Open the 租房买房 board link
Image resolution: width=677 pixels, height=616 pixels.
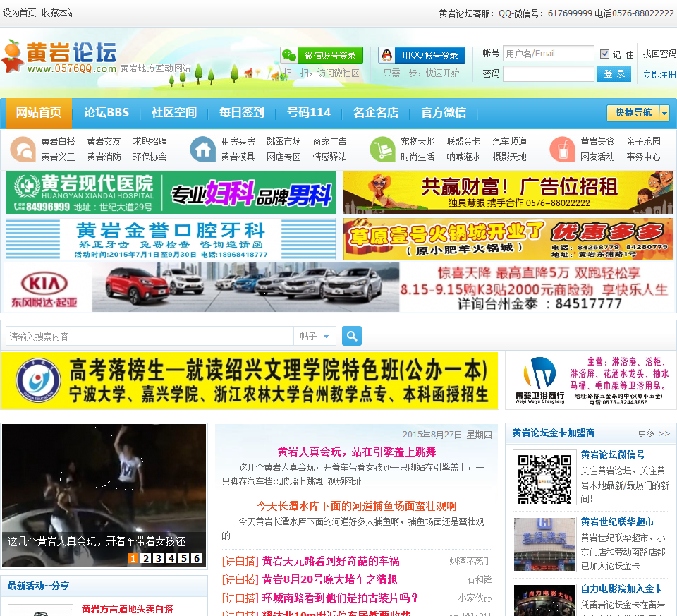click(x=238, y=141)
